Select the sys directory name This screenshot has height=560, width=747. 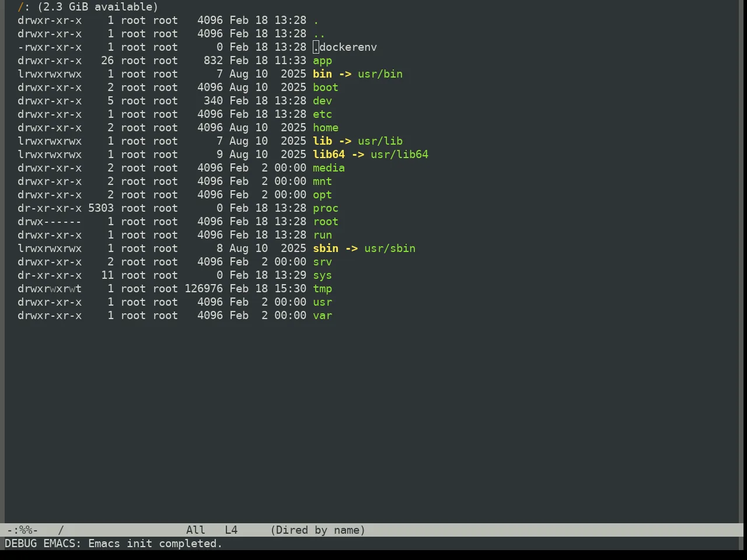coord(322,275)
